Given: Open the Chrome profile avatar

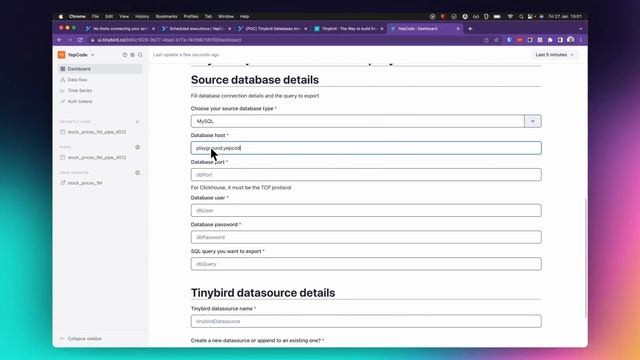Looking at the screenshot, I should coord(571,40).
